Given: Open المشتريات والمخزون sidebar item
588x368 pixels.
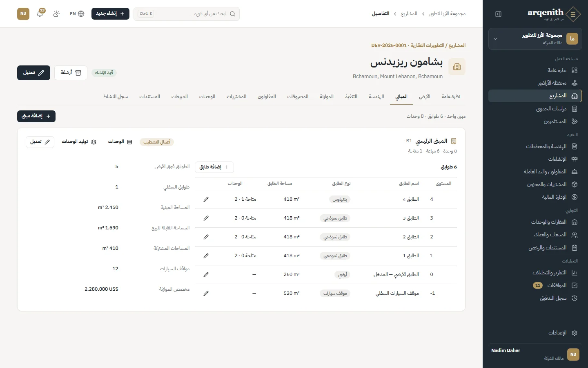Looking at the screenshot, I should [535, 184].
